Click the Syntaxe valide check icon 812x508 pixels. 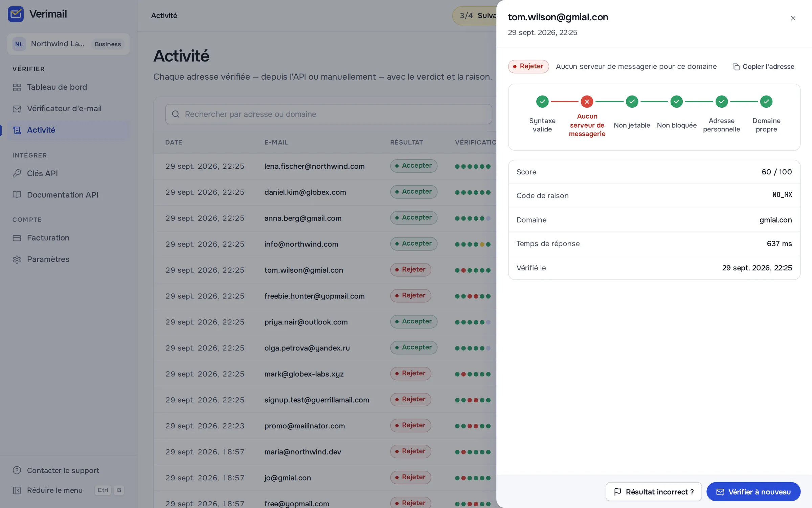[542, 102]
